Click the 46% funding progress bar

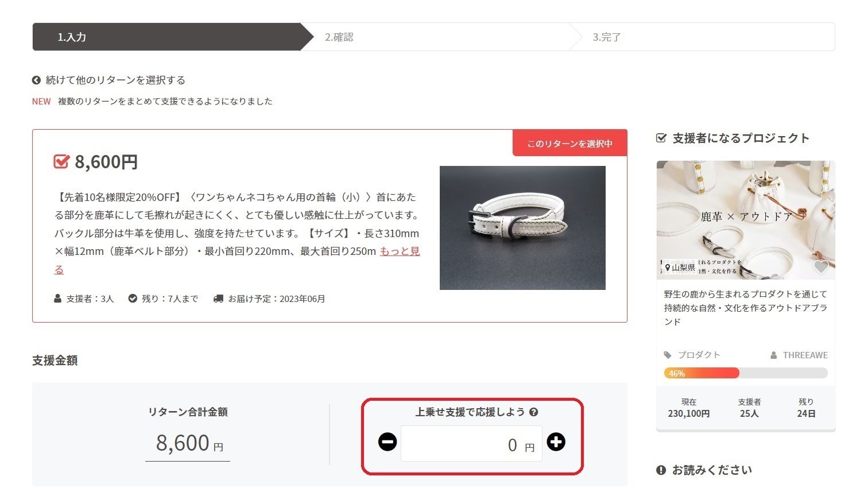point(745,373)
